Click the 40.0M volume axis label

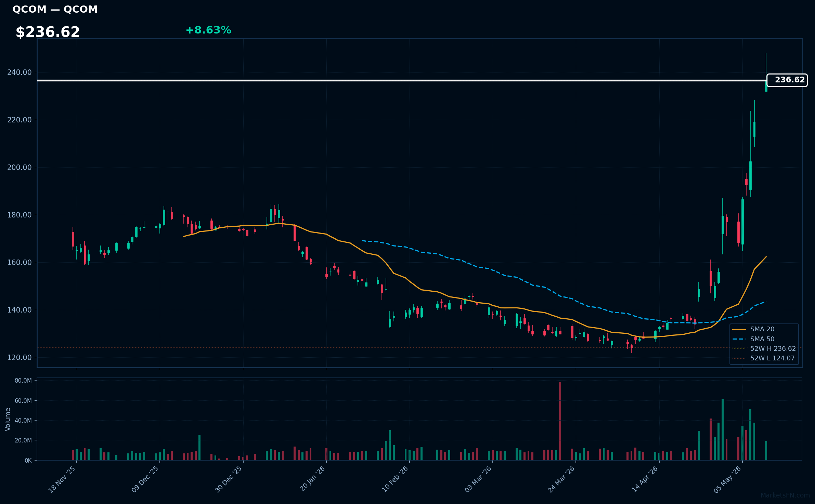23,420
